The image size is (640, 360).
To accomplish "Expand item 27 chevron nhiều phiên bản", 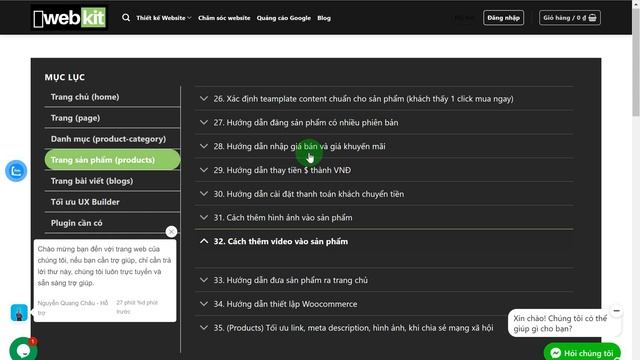I will point(204,122).
